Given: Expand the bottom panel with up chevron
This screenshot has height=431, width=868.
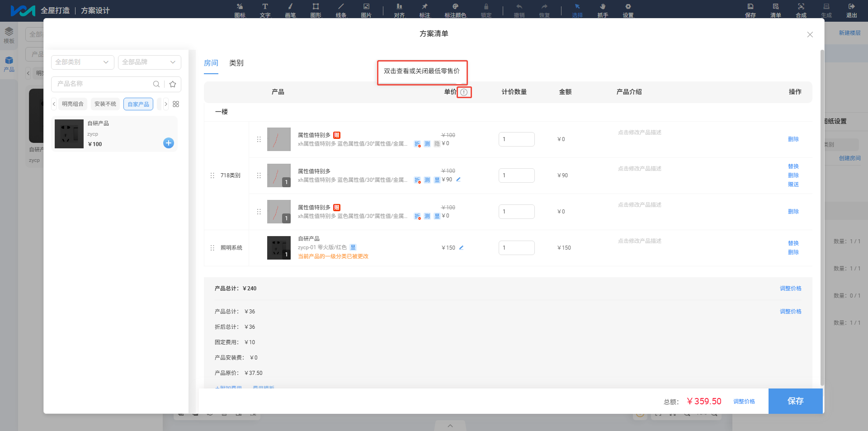Looking at the screenshot, I should (450, 426).
